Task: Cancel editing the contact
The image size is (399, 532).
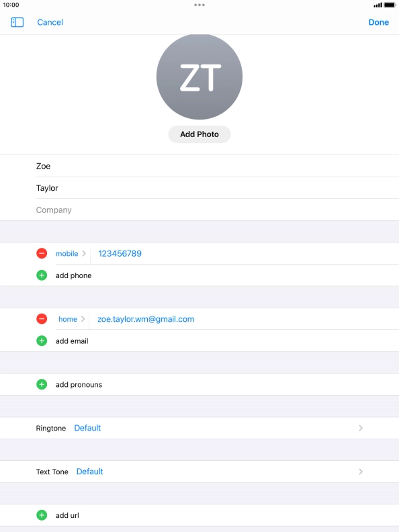Action: point(50,22)
